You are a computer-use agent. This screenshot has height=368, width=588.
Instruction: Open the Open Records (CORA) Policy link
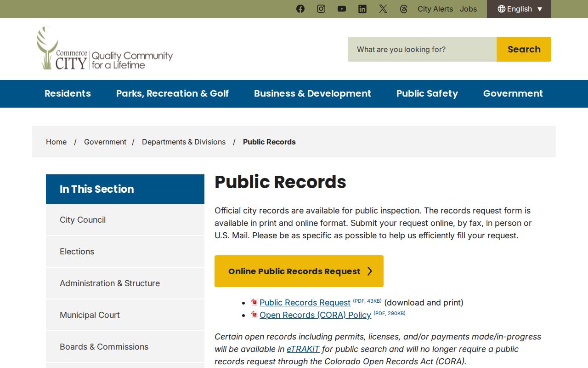click(315, 315)
